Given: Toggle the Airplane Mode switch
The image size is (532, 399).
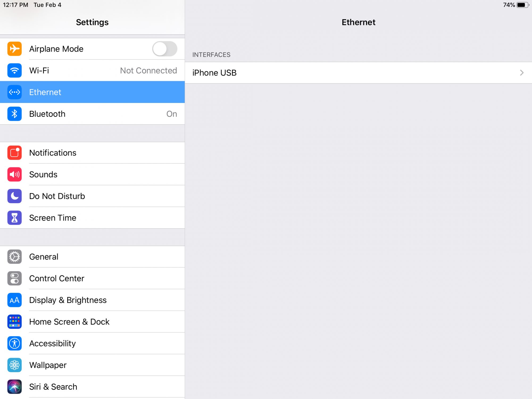Looking at the screenshot, I should coord(165,49).
